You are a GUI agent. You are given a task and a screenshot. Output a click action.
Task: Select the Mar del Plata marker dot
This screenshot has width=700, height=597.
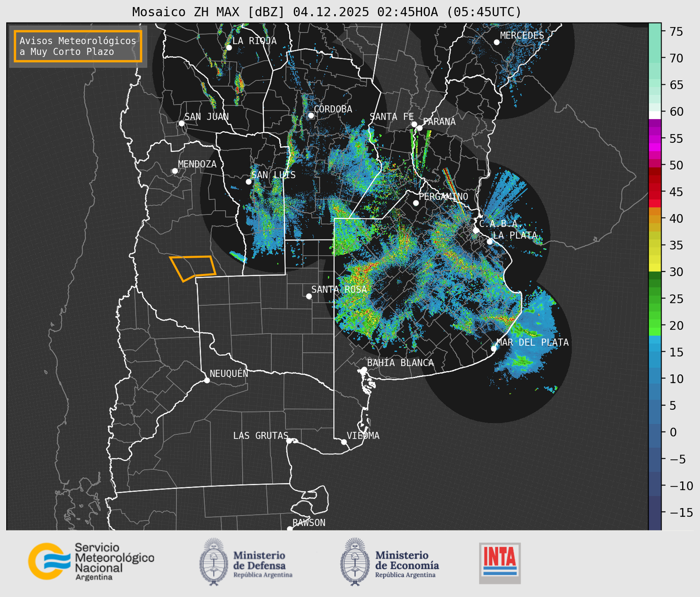coord(494,348)
